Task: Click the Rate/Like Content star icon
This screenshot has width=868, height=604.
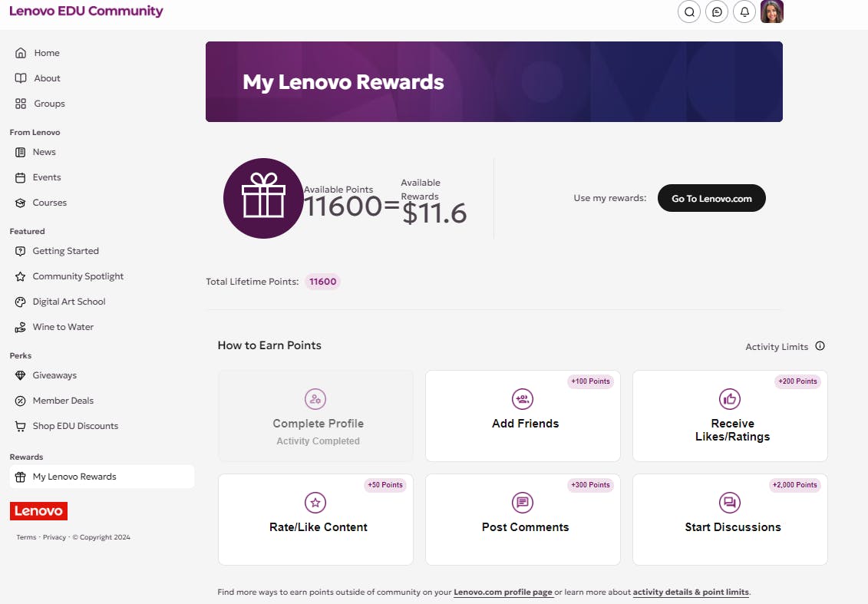Action: click(x=315, y=503)
